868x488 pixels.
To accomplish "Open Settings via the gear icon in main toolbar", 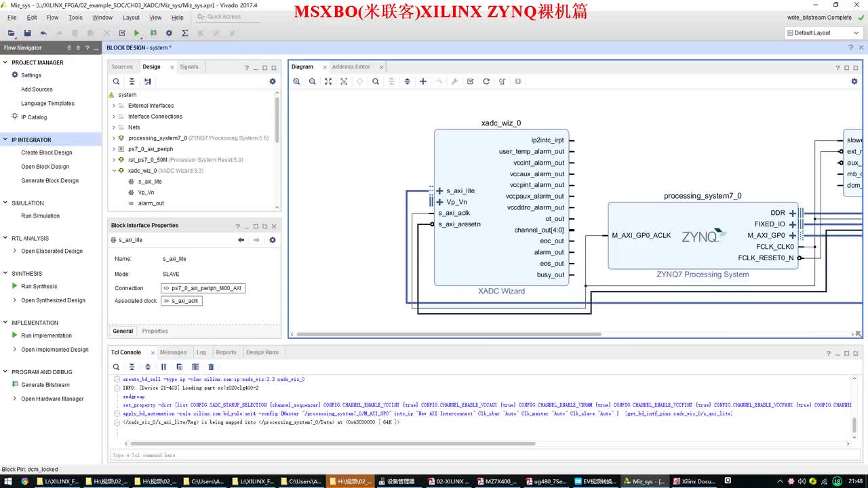I will (x=169, y=33).
